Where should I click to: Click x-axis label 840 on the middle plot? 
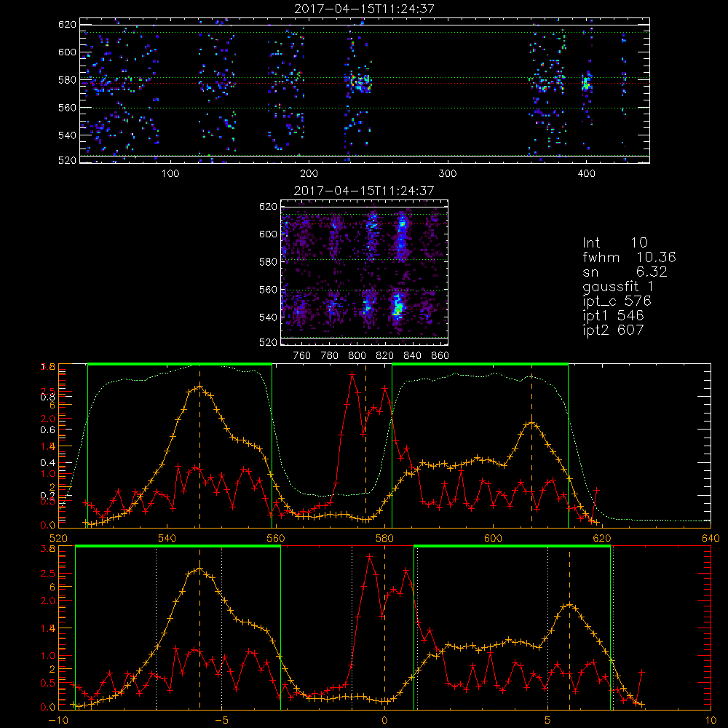point(413,356)
